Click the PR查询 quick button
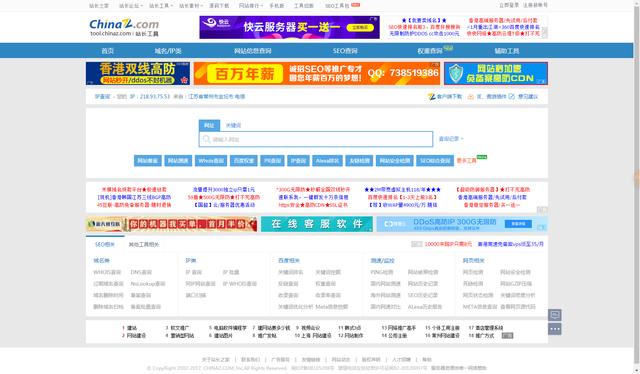Screen dimensions: 640x374 tap(272, 161)
